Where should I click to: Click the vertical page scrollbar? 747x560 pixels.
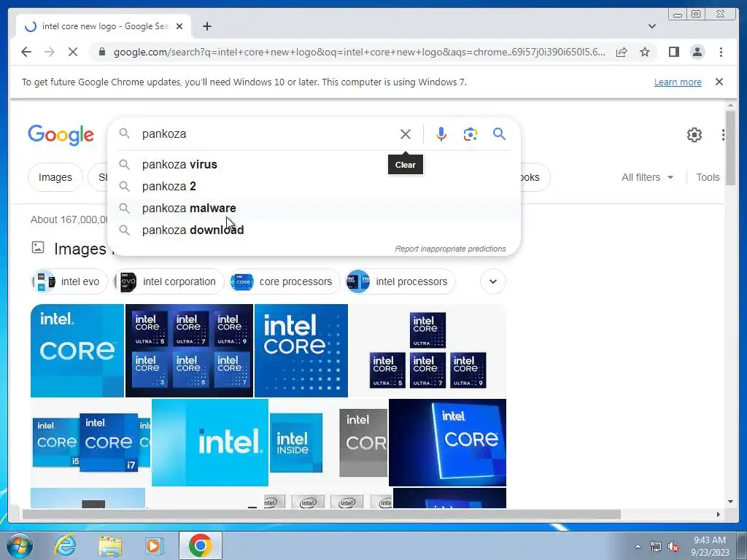730,147
